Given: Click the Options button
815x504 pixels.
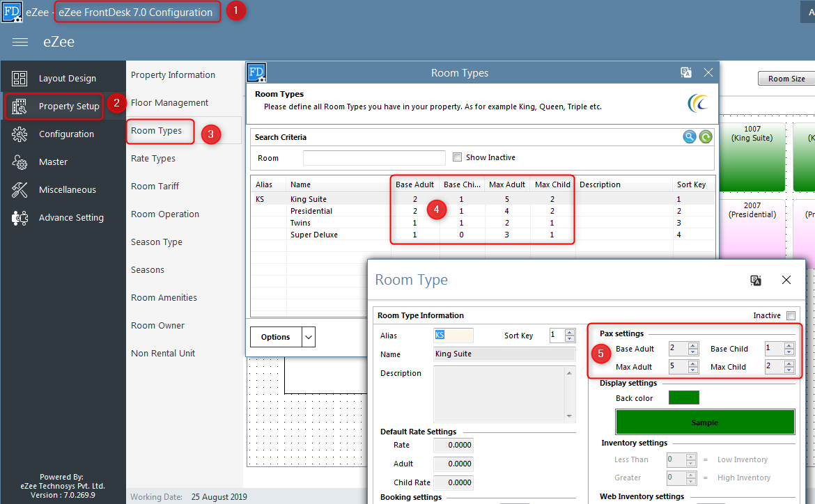Looking at the screenshot, I should (x=275, y=337).
